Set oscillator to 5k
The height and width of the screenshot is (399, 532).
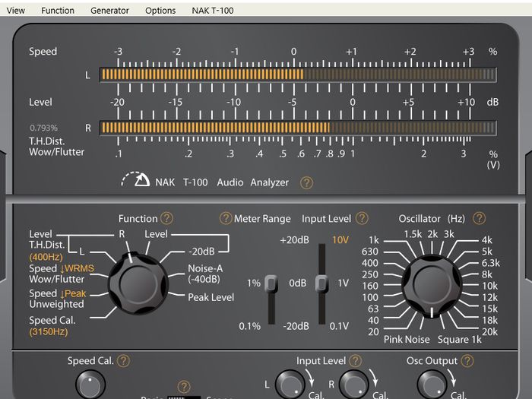click(487, 252)
